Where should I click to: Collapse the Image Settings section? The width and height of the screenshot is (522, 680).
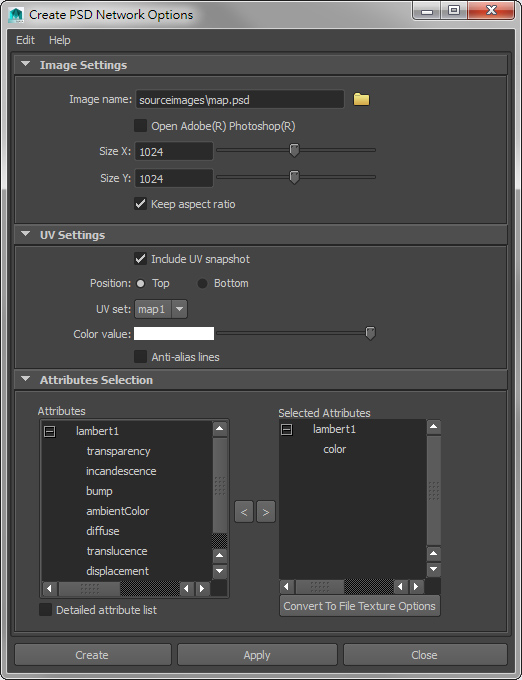(x=26, y=65)
